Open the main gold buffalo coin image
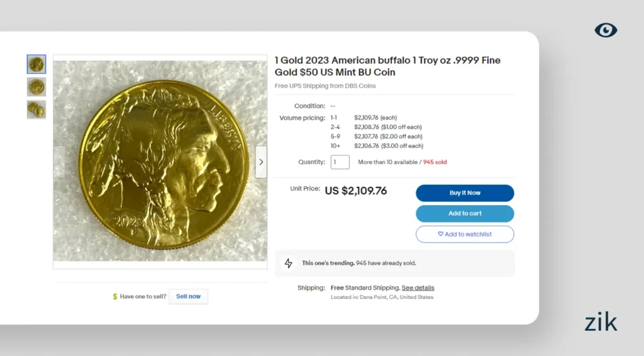Viewport: 644px width, 356px height. [x=160, y=161]
